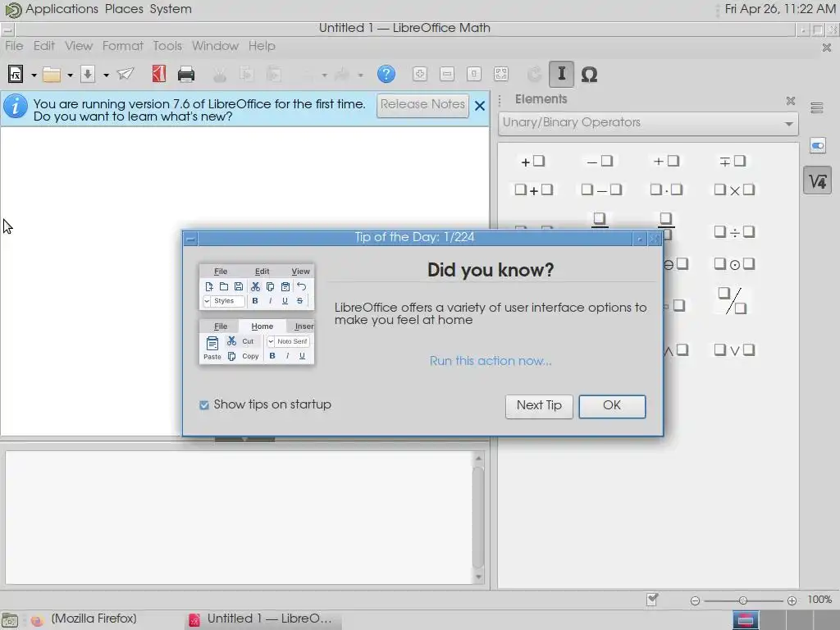Click the zoom in plus in status bar
The image size is (840, 630).
coord(792,601)
